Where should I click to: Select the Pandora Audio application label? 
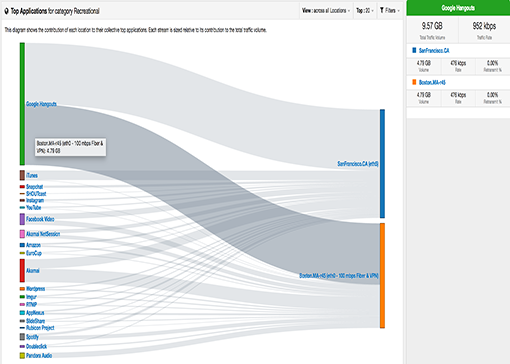(x=39, y=356)
